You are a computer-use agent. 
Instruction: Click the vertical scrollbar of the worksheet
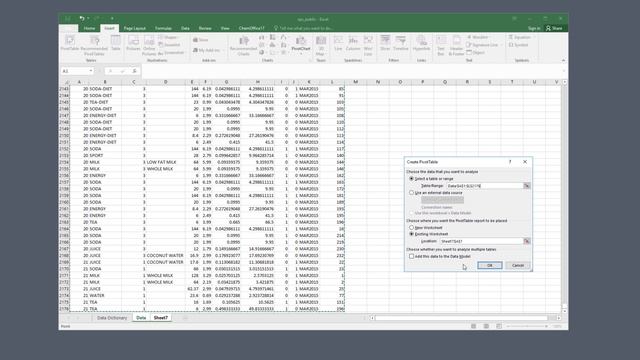(x=564, y=196)
